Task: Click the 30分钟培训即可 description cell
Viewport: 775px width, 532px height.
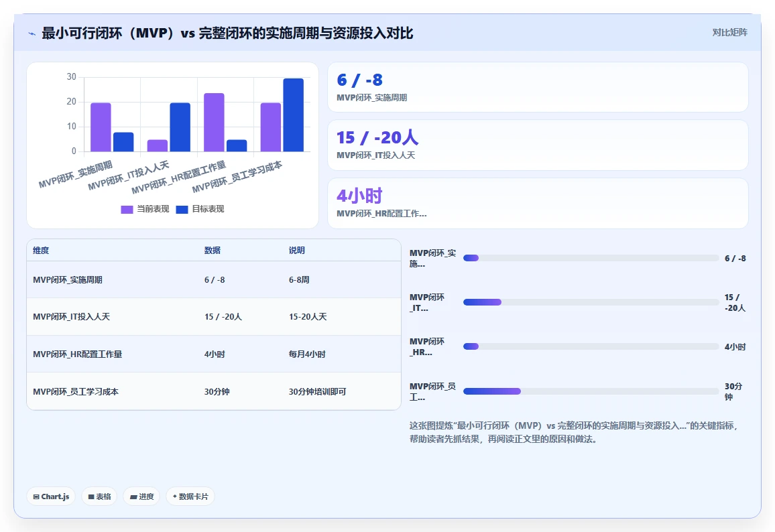Action: [317, 392]
